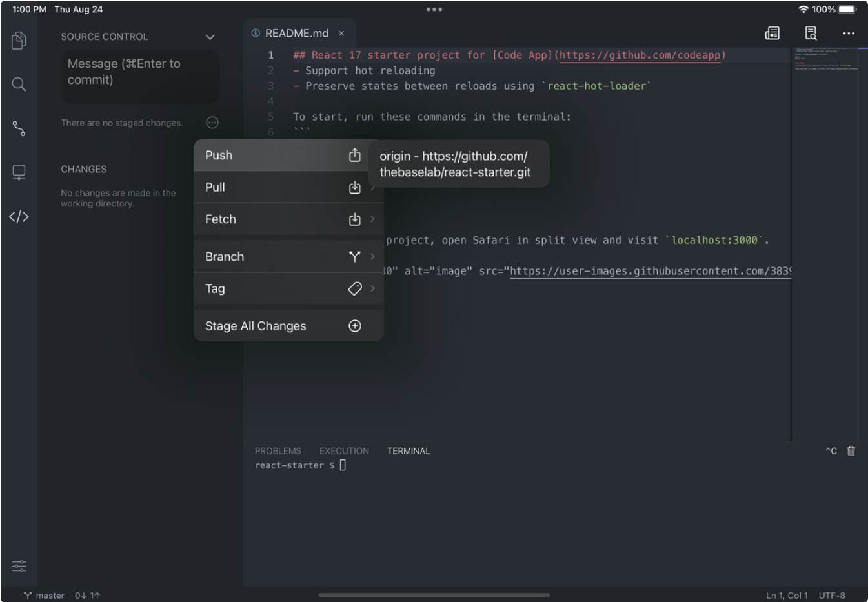
Task: Open the Remote monitor icon in sidebar
Action: 19,172
